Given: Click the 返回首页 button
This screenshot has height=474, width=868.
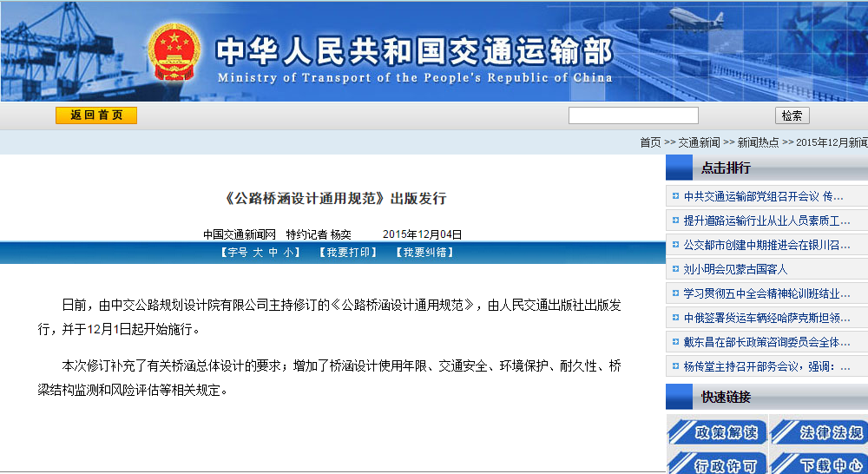Looking at the screenshot, I should 96,115.
